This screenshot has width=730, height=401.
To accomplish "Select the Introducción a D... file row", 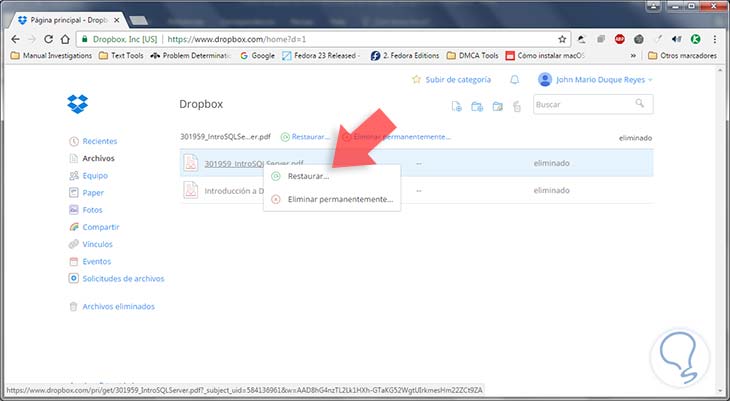I will pos(416,190).
